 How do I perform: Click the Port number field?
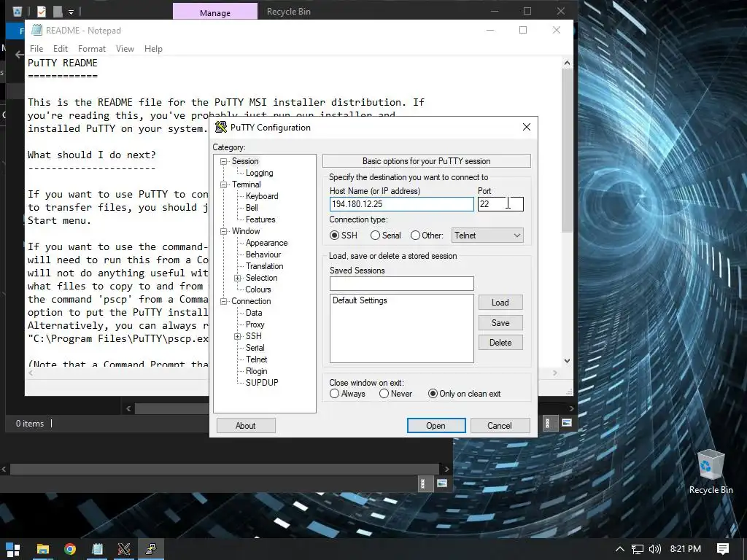(500, 204)
